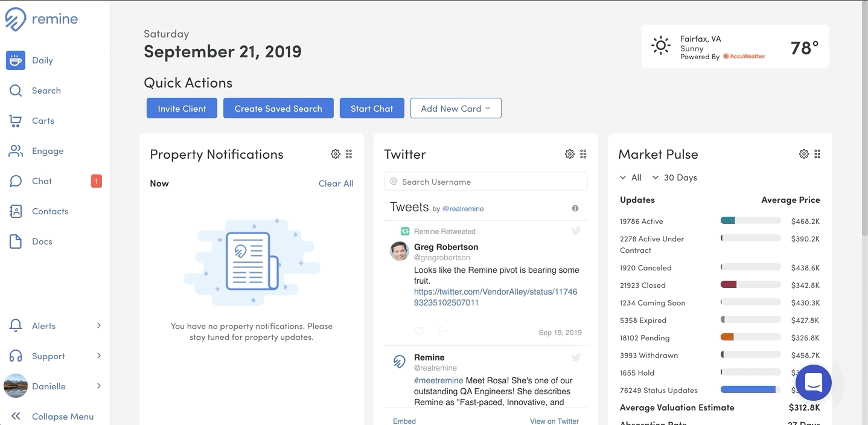
Task: Click the @realremine link in Tweets header
Action: coord(463,209)
